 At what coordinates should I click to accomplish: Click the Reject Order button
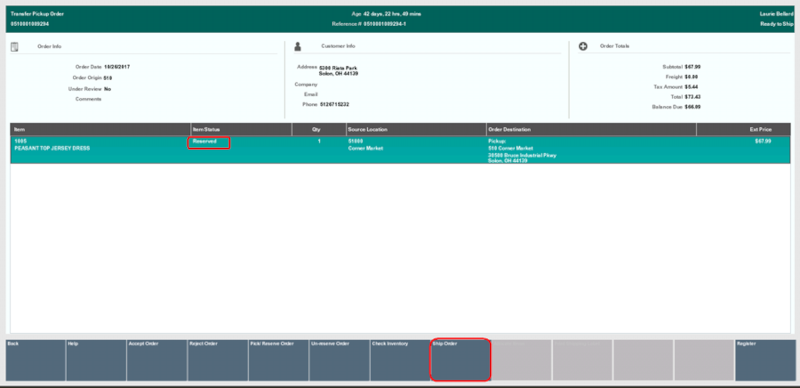tap(217, 360)
